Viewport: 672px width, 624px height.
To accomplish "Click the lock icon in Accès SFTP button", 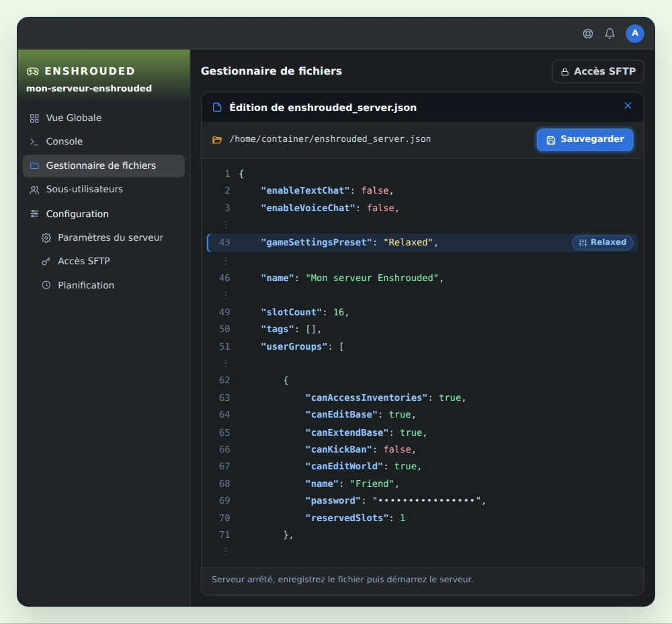I will 565,72.
